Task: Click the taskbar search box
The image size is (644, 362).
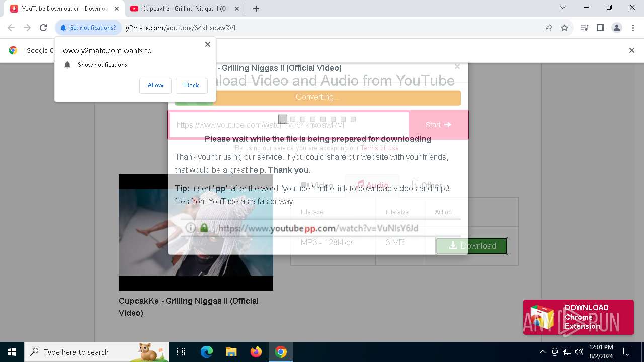Action: [x=97, y=352]
